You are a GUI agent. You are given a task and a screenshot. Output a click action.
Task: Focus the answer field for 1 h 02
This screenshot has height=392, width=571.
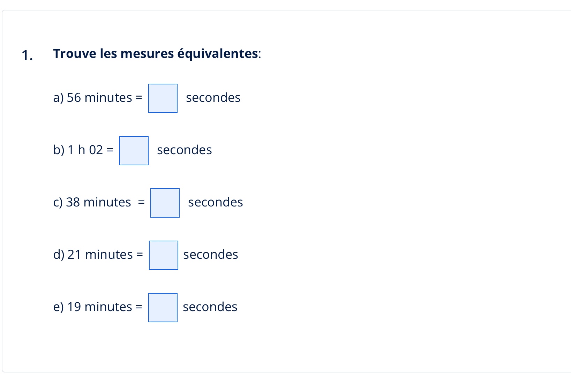click(134, 151)
